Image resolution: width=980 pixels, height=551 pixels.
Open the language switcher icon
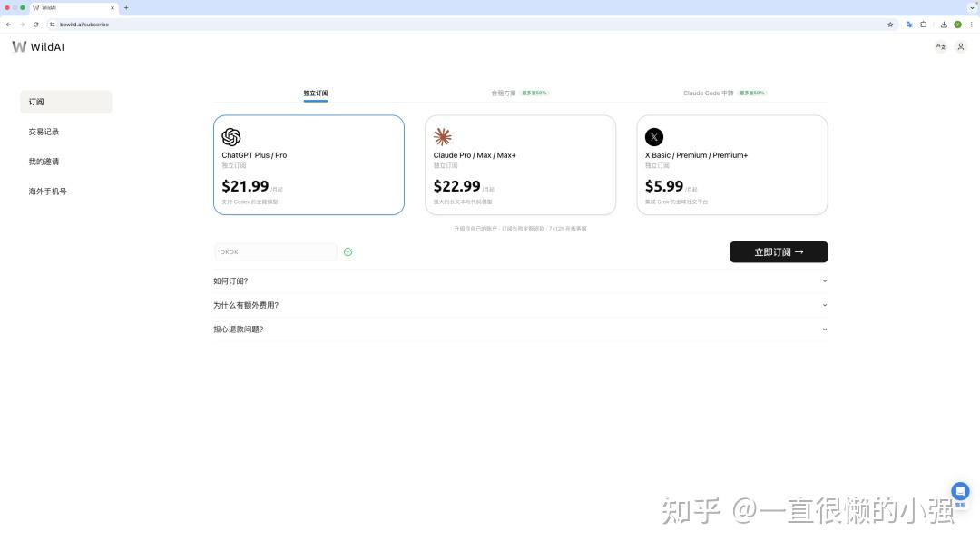point(940,47)
